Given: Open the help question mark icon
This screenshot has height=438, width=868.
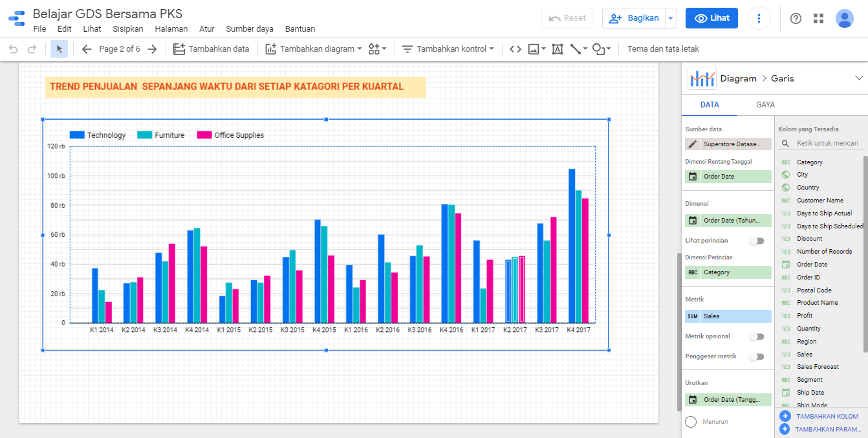Looking at the screenshot, I should 796,18.
